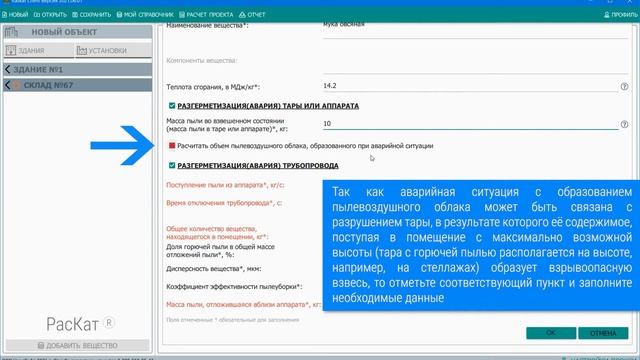Switch to the ЗДАНИЯ tab

click(x=39, y=50)
